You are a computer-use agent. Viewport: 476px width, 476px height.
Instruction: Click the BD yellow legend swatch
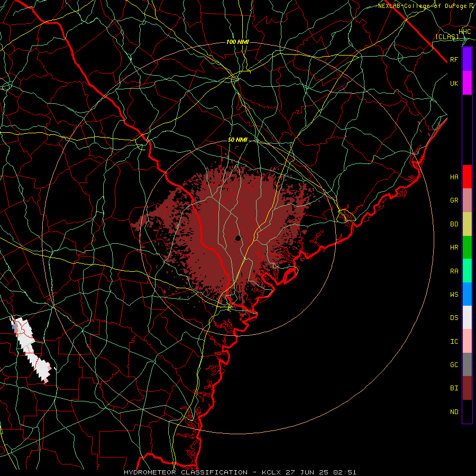[x=467, y=224]
